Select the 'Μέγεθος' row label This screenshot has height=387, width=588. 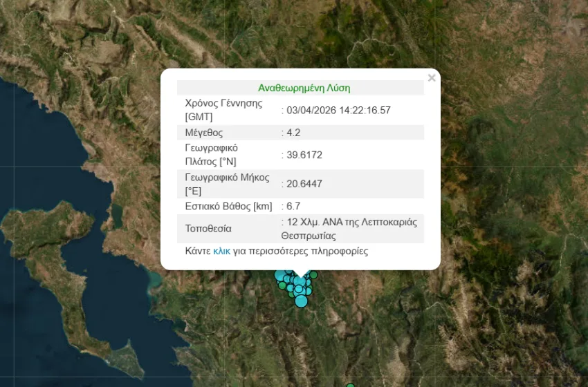coord(204,133)
